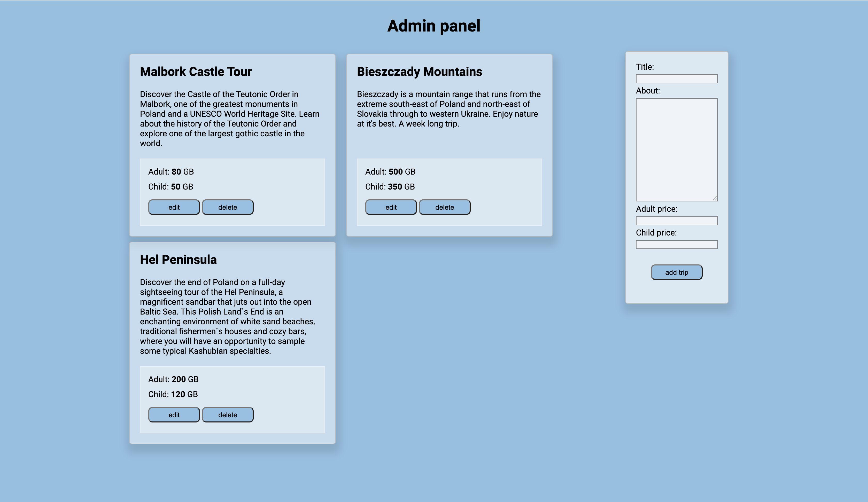
Task: Click the Bieszczady Mountains title
Action: (x=419, y=72)
